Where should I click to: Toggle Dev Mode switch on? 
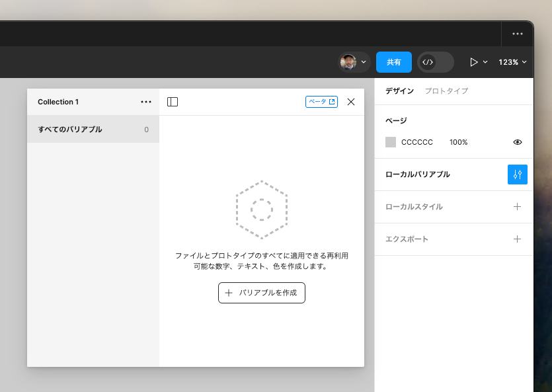(442, 62)
